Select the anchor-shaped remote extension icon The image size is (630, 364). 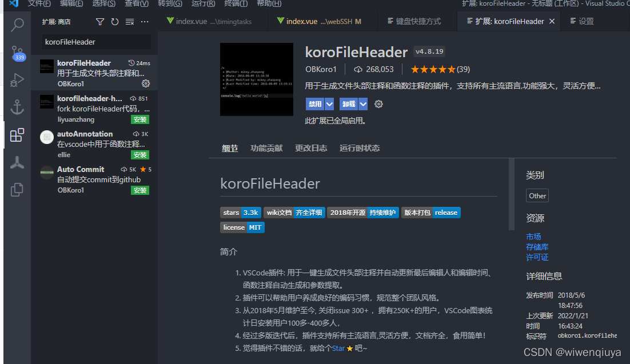tap(17, 107)
